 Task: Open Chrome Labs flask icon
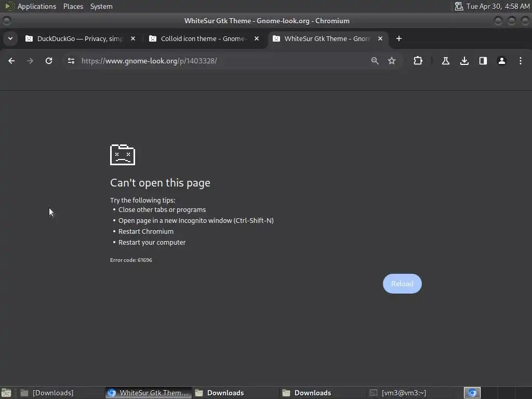[446, 61]
